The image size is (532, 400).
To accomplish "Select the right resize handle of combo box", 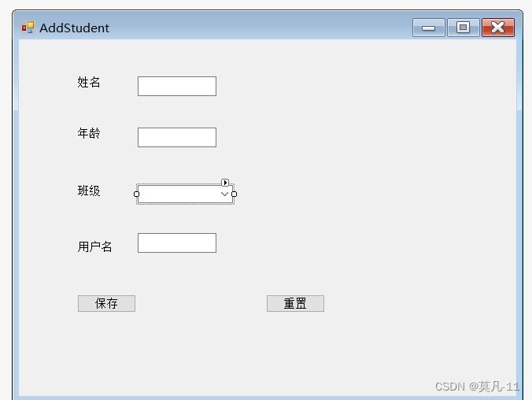I will [x=234, y=194].
